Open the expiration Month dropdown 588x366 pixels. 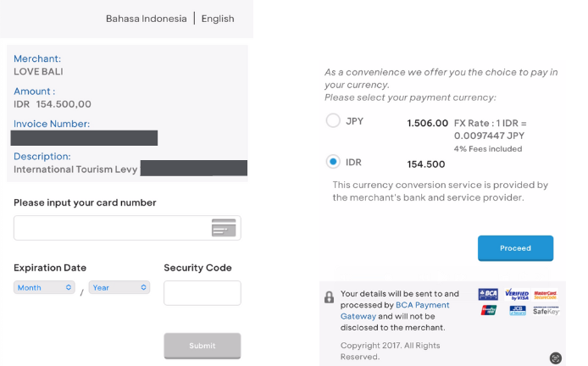(45, 287)
